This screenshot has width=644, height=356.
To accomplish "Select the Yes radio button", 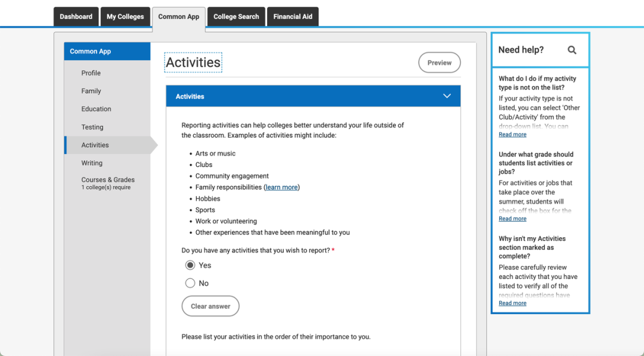I will 190,265.
